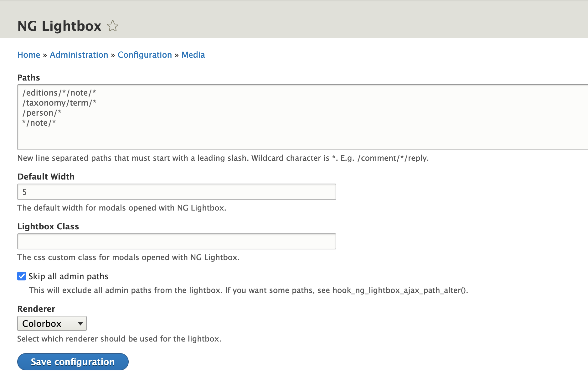Click the 'Skip all admin paths' label text
Screen dimensions: 588x381
pos(68,276)
